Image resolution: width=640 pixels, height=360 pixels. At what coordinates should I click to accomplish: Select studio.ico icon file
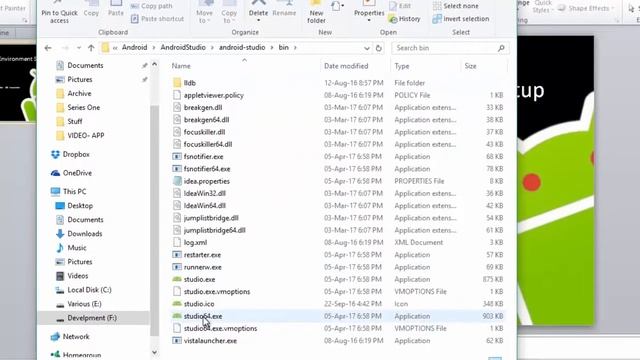199,304
